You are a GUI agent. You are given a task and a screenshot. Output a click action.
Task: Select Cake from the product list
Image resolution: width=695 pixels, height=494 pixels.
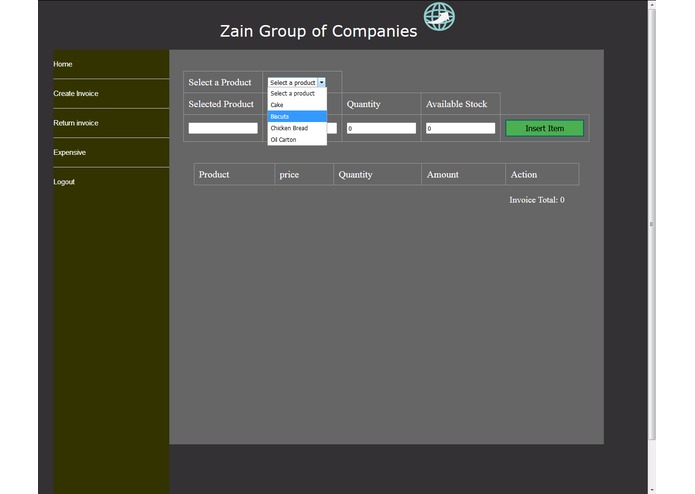[297, 105]
